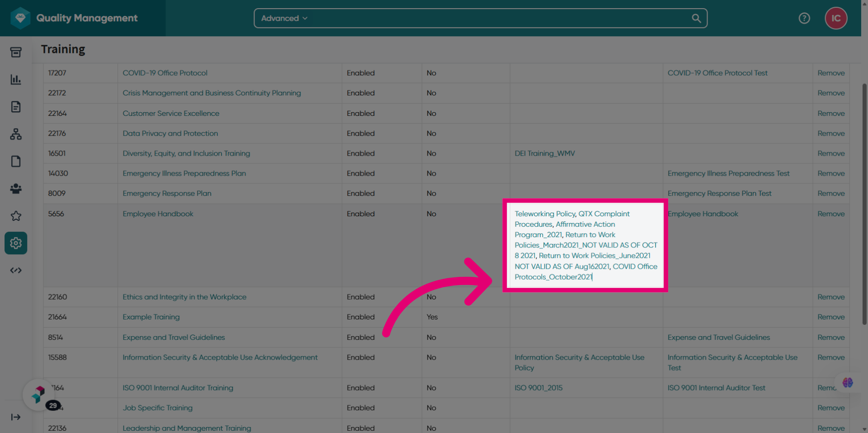The height and width of the screenshot is (433, 868).
Task: Expand the Advanced search dropdown
Action: point(284,18)
